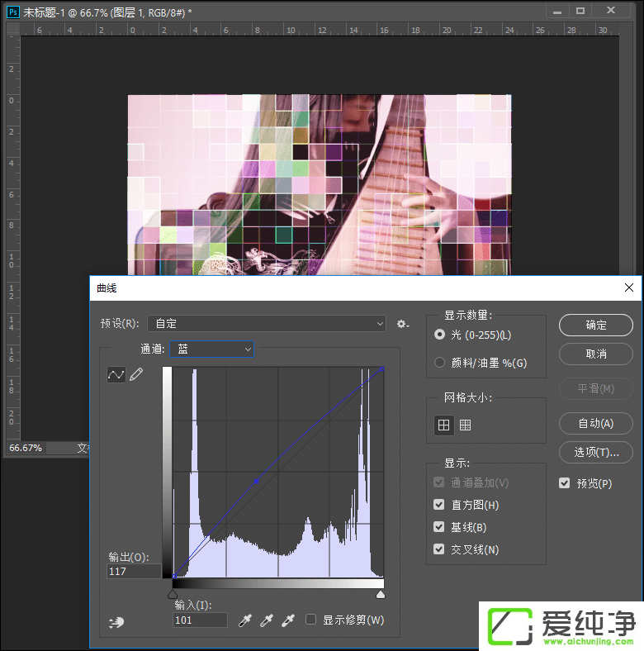Toggle the 预览(P) preview checkbox
This screenshot has height=651, width=644.
pos(565,483)
